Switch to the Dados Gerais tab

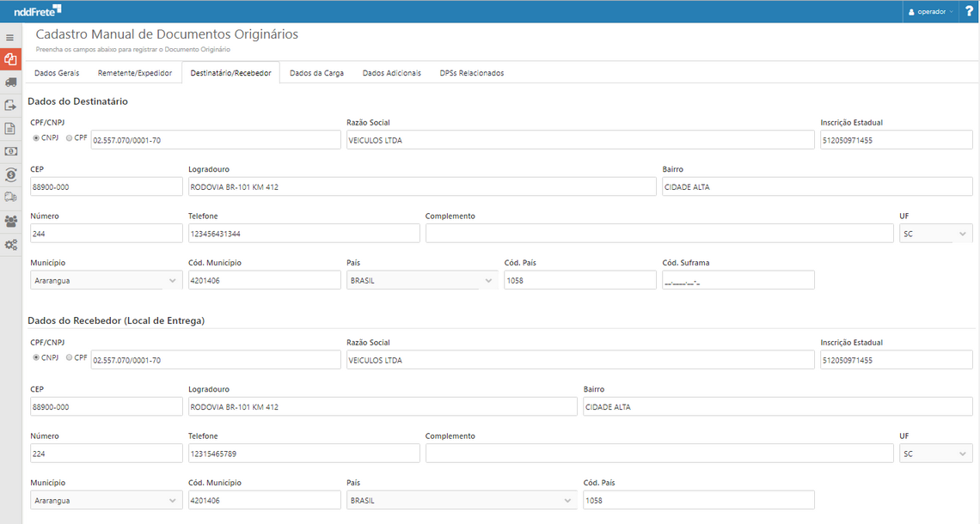tap(57, 73)
